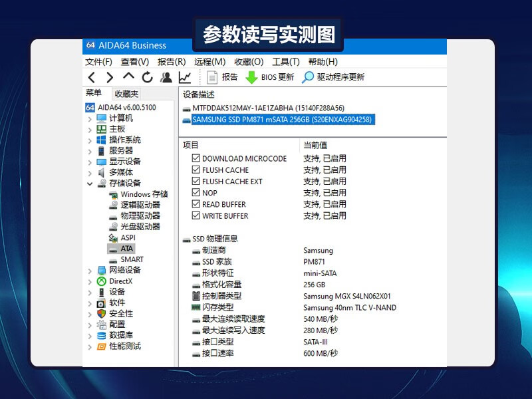532x399 pixels.
Task: Toggle the WRITE BUFFER checkbox
Action: (196, 215)
